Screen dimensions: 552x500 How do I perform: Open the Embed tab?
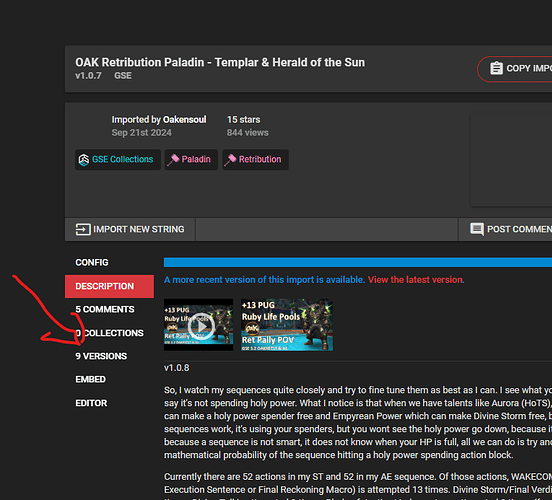coord(90,380)
